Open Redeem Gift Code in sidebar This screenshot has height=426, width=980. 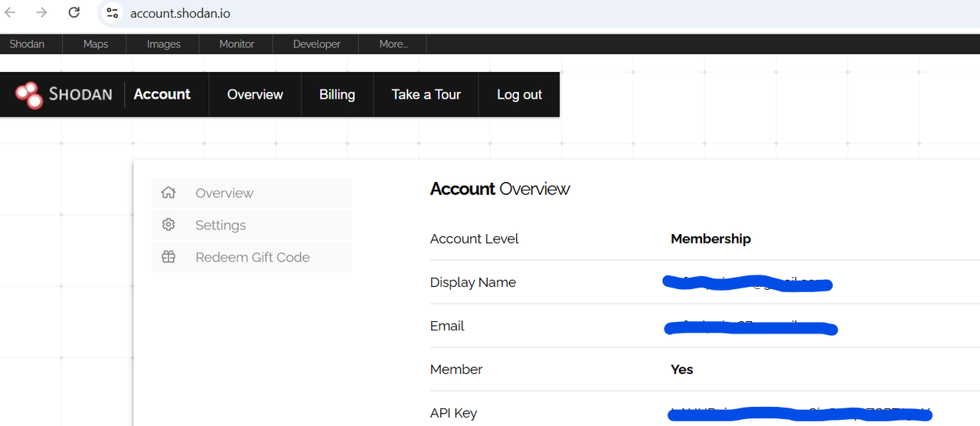click(252, 257)
